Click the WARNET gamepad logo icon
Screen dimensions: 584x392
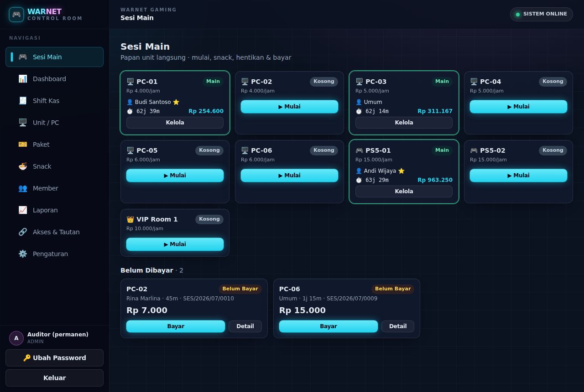coord(16,15)
